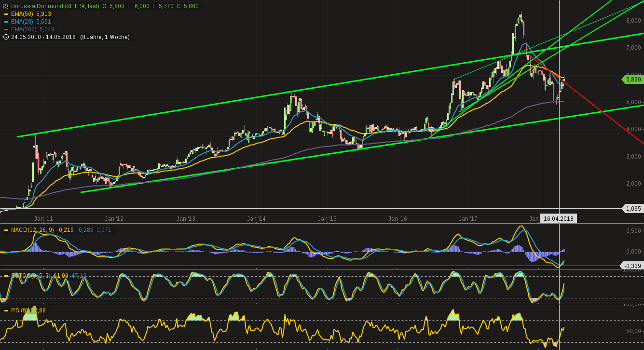Click the RSI value 57,88
This screenshot has width=644, height=350.
pos(39,310)
